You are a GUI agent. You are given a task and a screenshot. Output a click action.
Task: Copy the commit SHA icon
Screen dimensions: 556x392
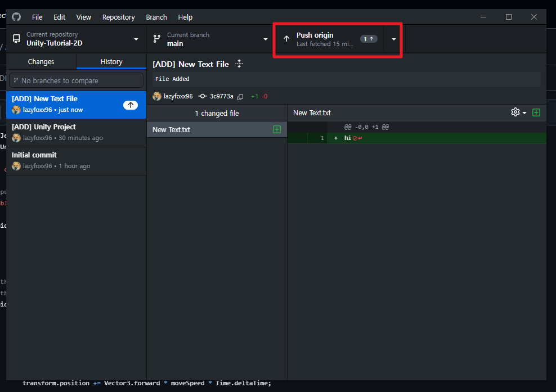240,97
